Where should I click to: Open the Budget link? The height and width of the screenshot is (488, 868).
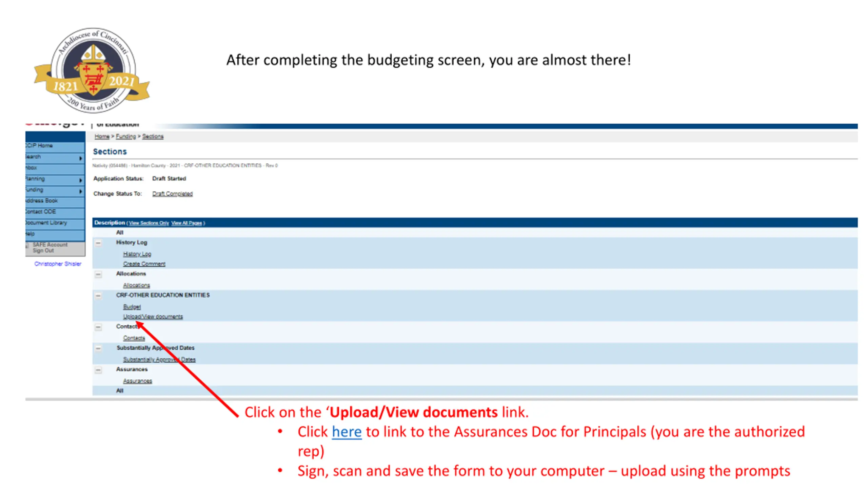click(132, 307)
